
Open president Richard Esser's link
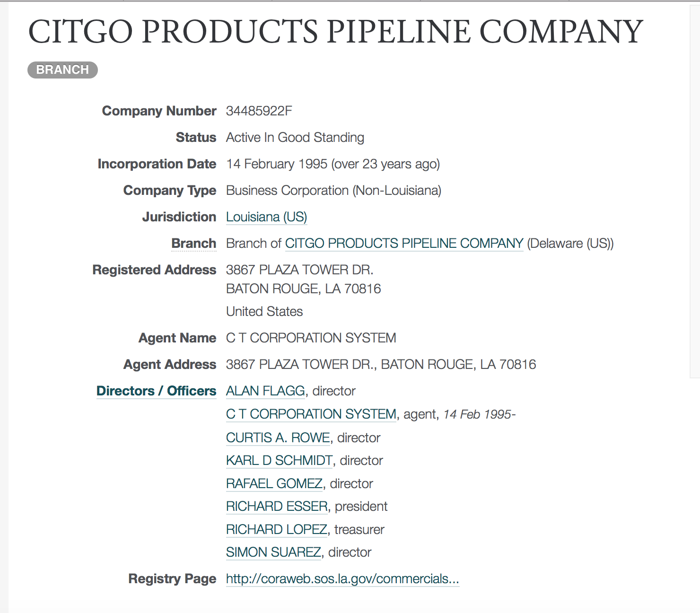pos(277,507)
